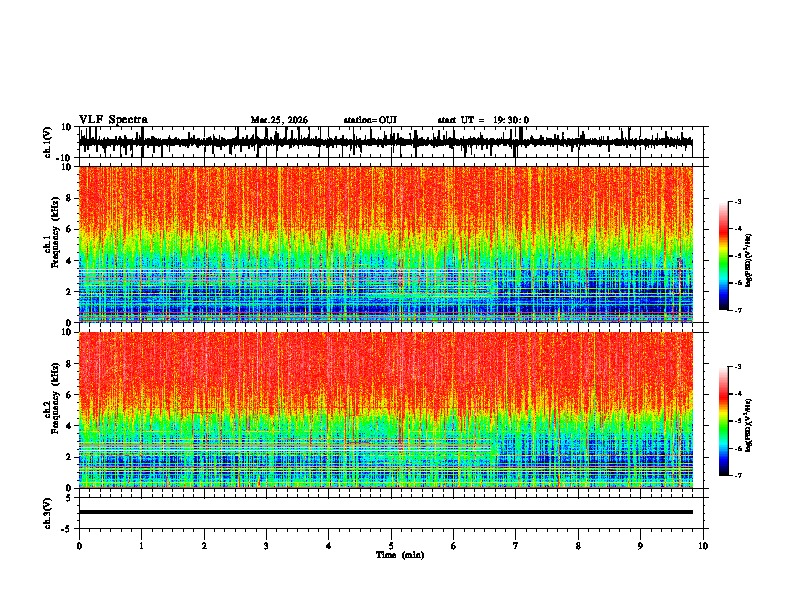This screenshot has width=792, height=612.
Task: Click the time axis tick label "7"
Action: pos(516,546)
